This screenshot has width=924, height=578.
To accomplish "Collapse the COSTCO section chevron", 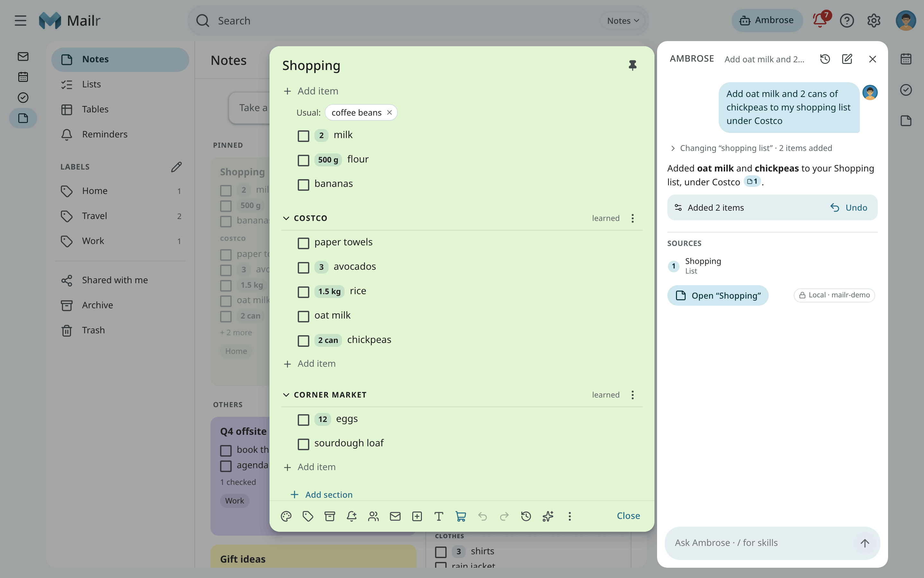I will 286,218.
